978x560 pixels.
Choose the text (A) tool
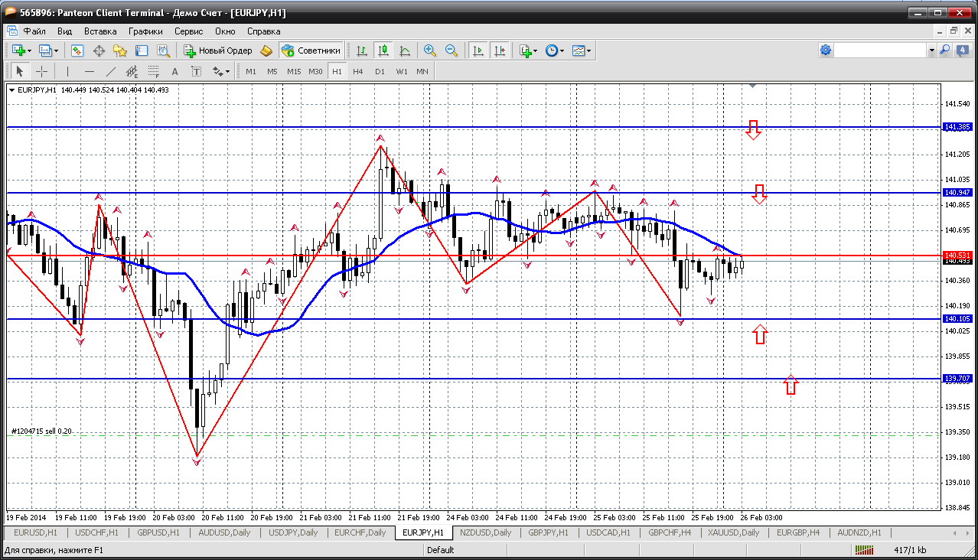click(x=174, y=71)
